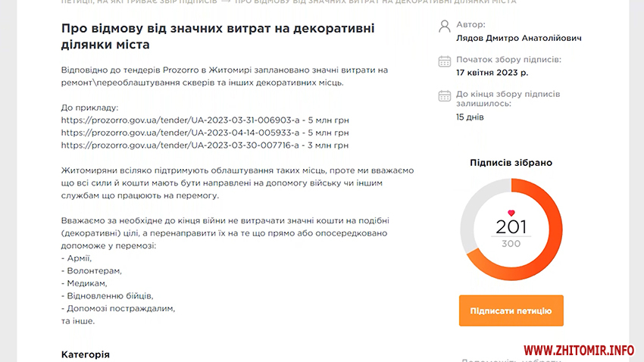Click the breadcrumb arrow separator
Viewport: 644px width, 362px height.
(x=225, y=2)
